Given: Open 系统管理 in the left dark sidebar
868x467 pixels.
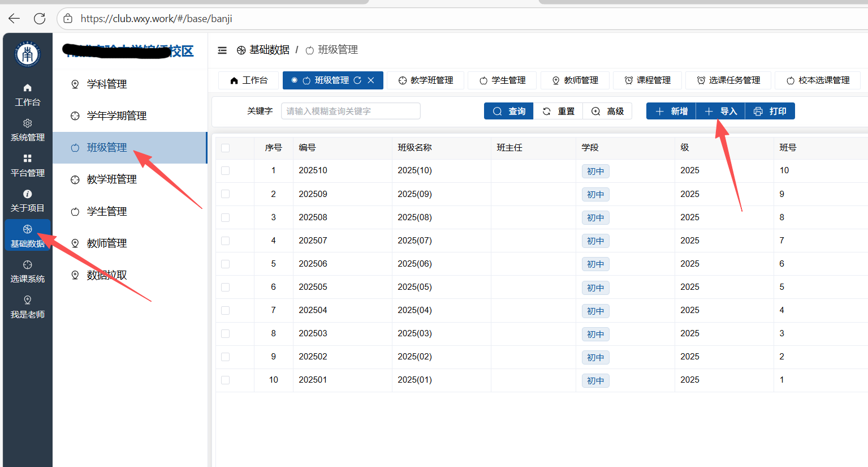Looking at the screenshot, I should coord(27,130).
